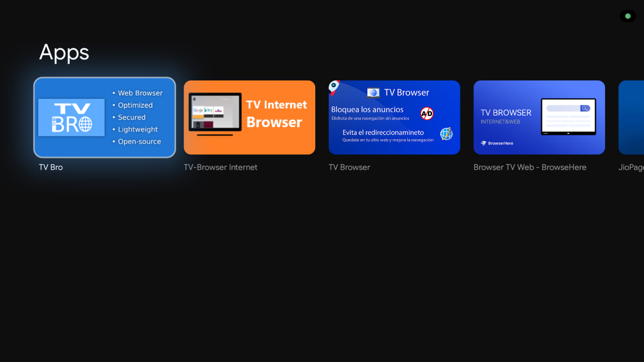
Task: Click the AD blocking badge on TV Browser
Action: (x=427, y=113)
